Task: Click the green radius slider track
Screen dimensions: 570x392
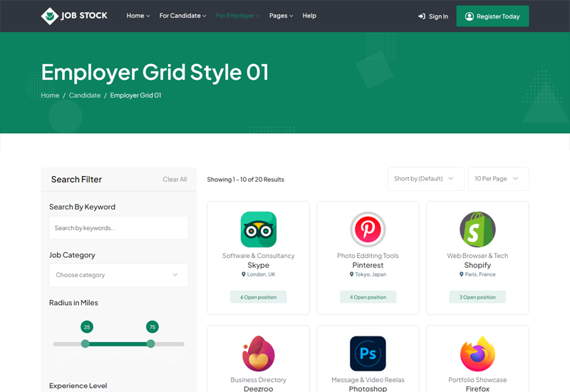Action: pos(118,344)
